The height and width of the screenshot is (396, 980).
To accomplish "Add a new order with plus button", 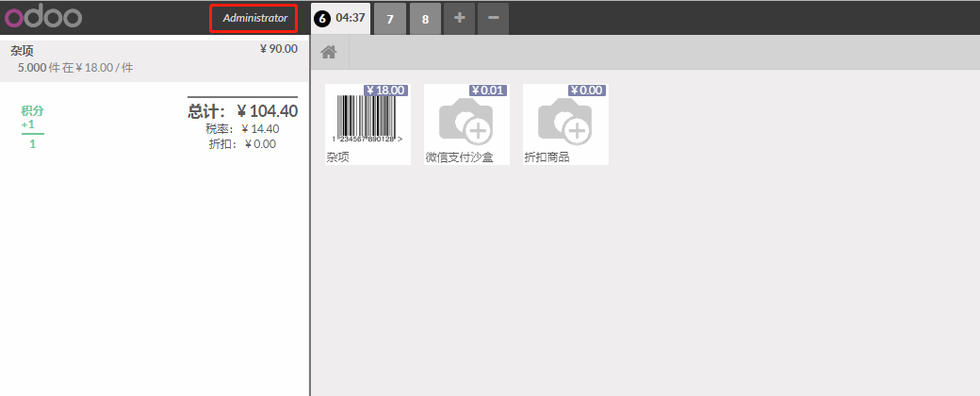I will (460, 18).
